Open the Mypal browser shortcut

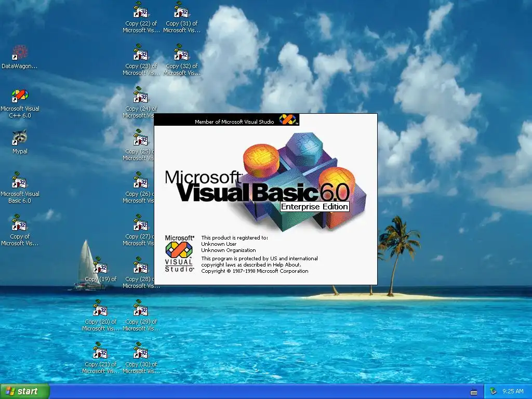coord(20,142)
